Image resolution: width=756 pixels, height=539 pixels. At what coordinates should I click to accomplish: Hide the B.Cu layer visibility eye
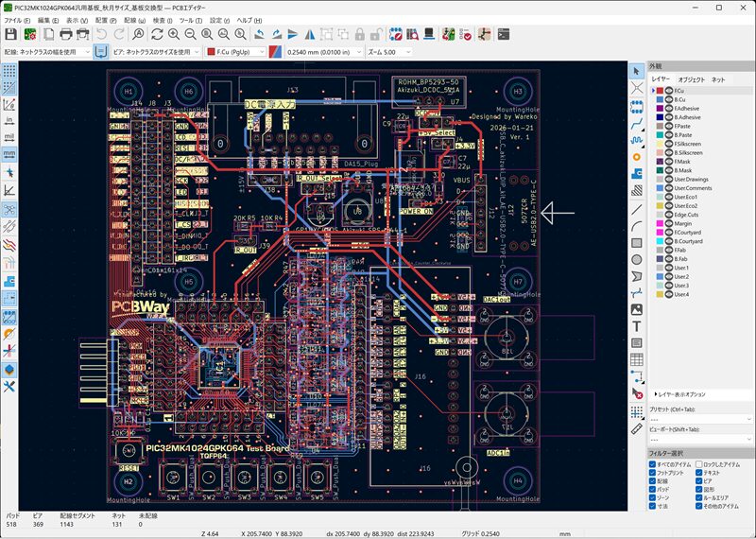click(668, 99)
